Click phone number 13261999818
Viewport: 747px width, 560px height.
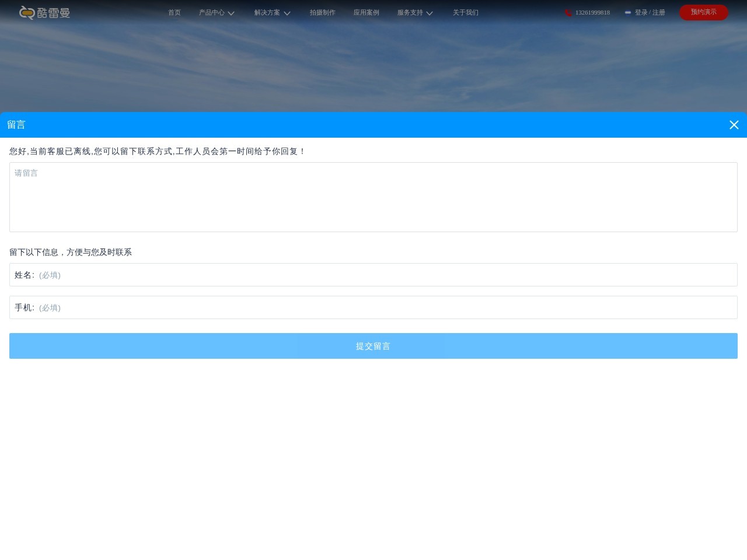coord(592,12)
